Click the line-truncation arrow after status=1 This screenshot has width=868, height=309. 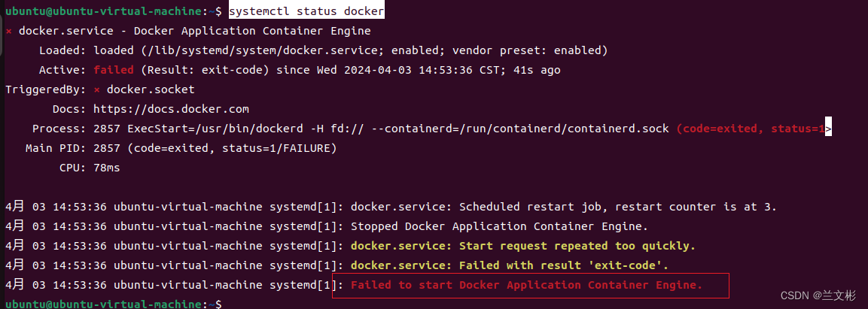(x=828, y=129)
